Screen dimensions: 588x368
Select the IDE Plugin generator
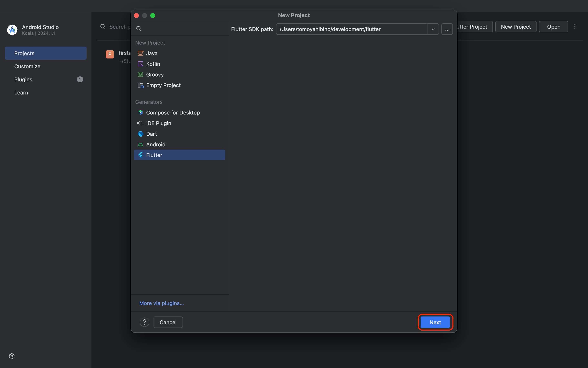pyautogui.click(x=179, y=123)
